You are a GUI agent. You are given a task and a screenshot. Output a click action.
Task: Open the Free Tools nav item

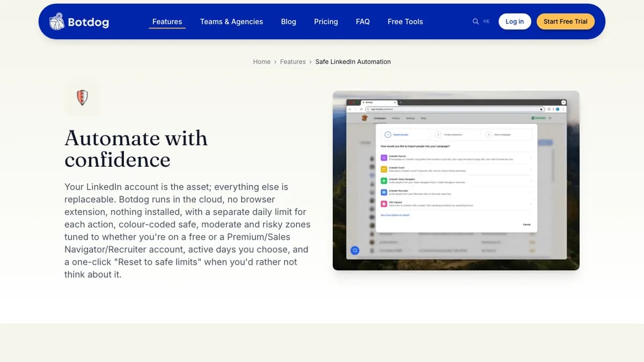pyautogui.click(x=405, y=21)
